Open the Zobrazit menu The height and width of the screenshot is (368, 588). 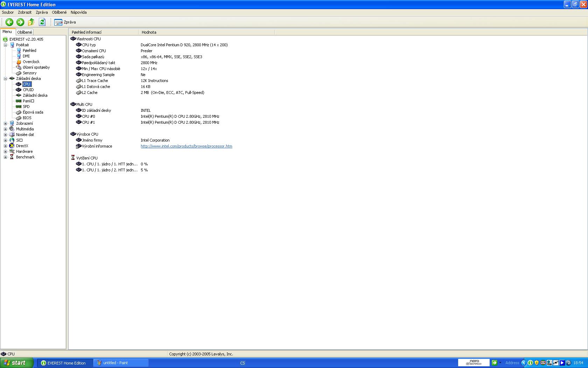coord(25,12)
